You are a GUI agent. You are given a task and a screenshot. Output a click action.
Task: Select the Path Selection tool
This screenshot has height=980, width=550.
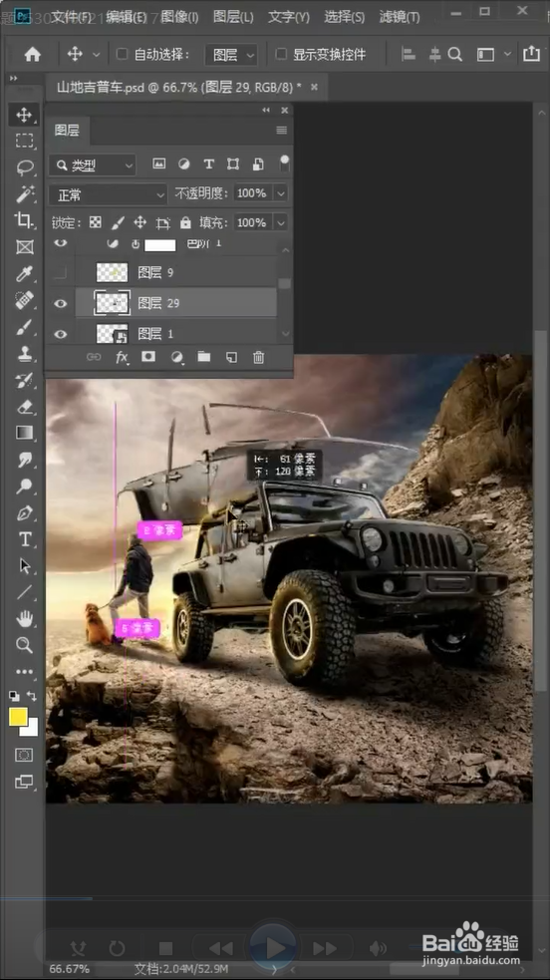24,565
